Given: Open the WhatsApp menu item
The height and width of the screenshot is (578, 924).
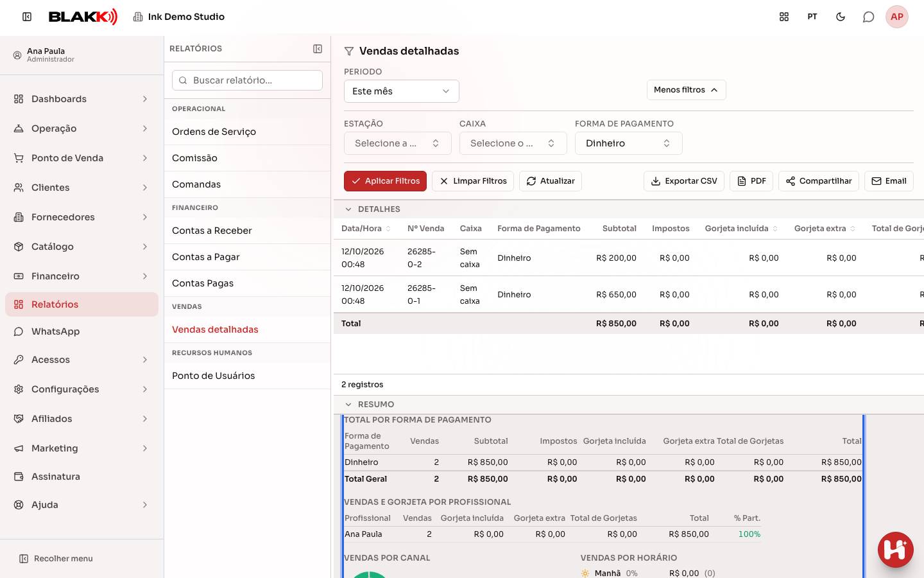Looking at the screenshot, I should 82,331.
